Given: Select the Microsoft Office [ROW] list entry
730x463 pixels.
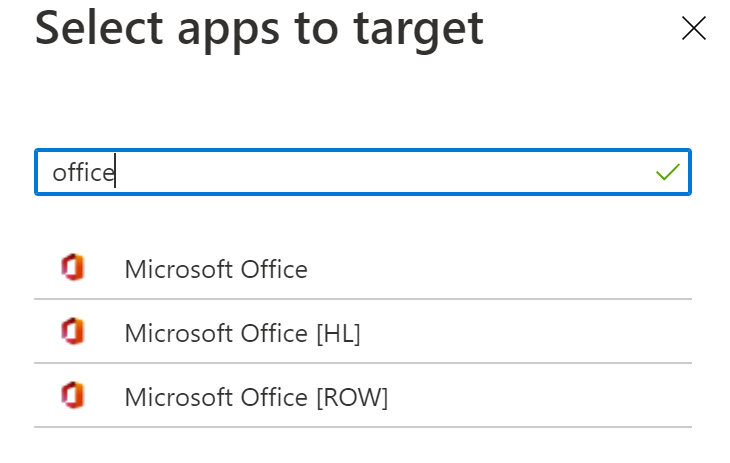Looking at the screenshot, I should coord(256,397).
